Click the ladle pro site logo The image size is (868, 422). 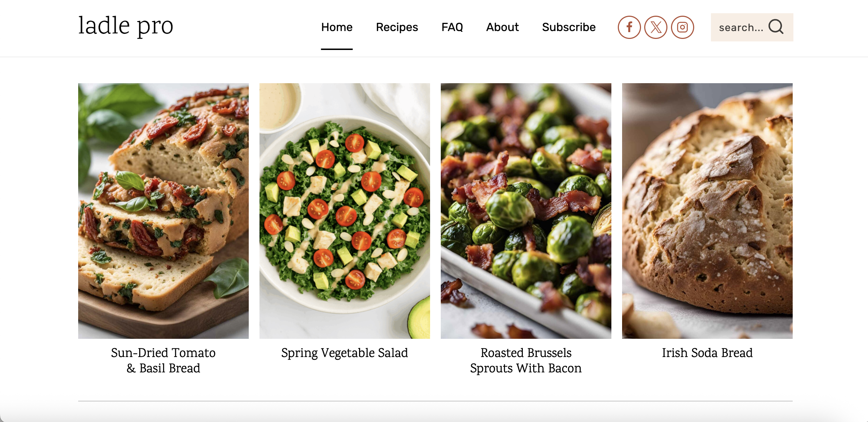[x=126, y=26]
